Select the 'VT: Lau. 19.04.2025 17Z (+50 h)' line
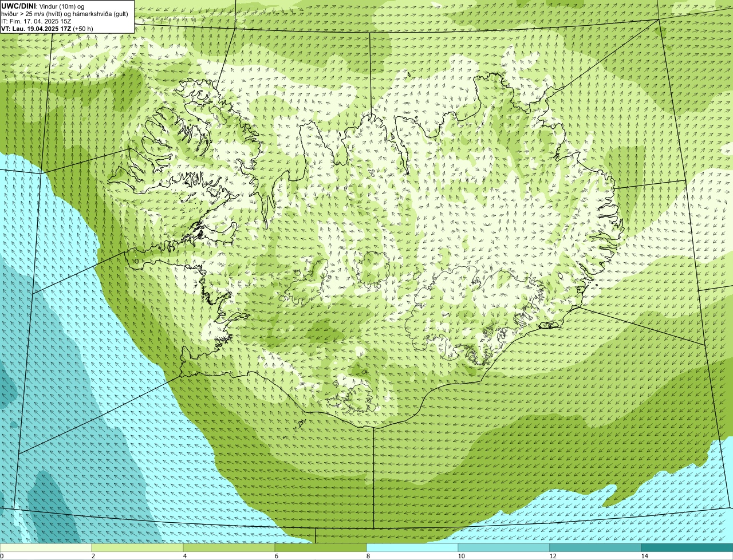Image resolution: width=733 pixels, height=560 pixels. (47, 29)
